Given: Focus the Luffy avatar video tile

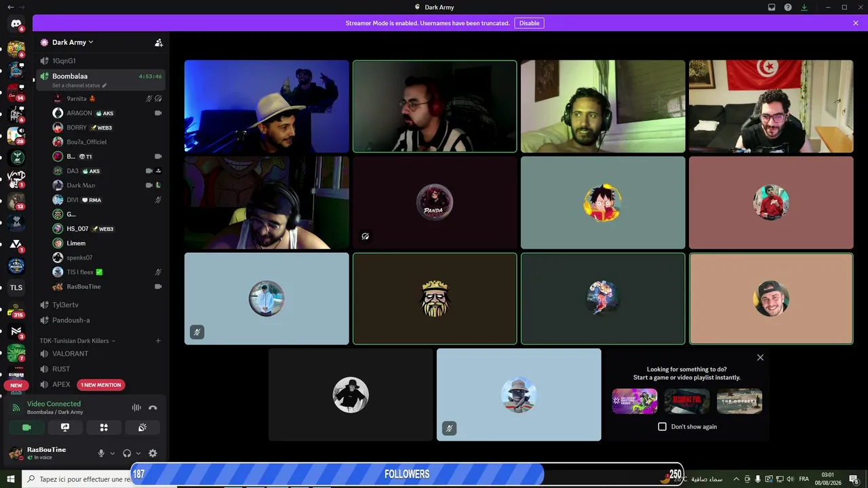Looking at the screenshot, I should (603, 203).
